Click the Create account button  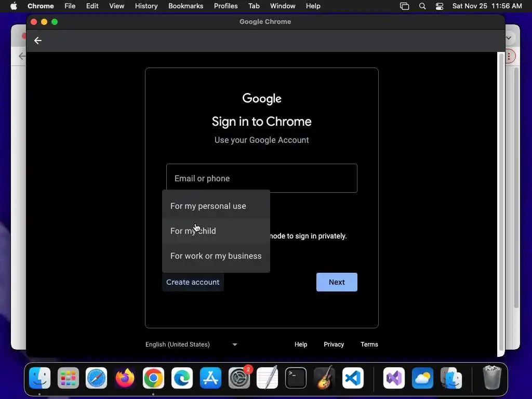(193, 282)
